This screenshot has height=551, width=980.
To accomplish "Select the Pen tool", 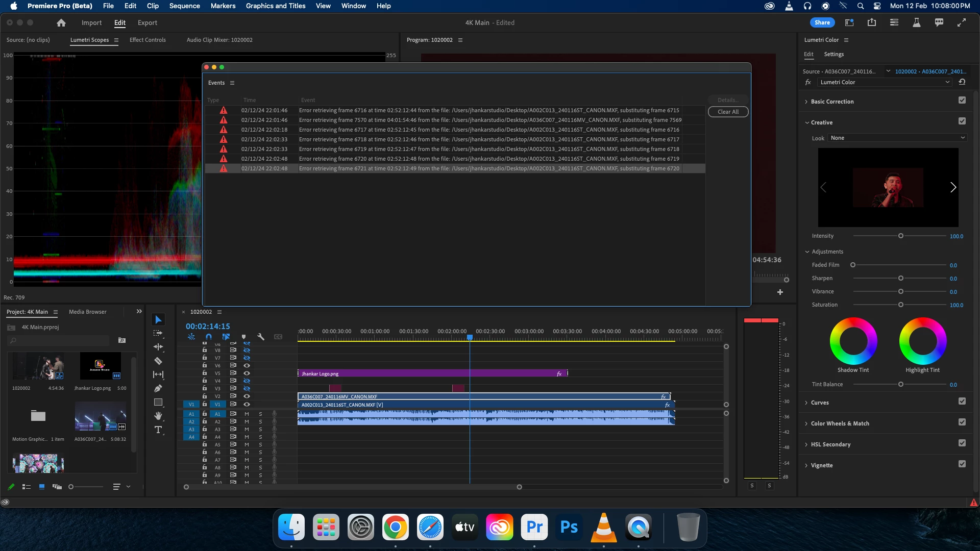I will tap(158, 388).
